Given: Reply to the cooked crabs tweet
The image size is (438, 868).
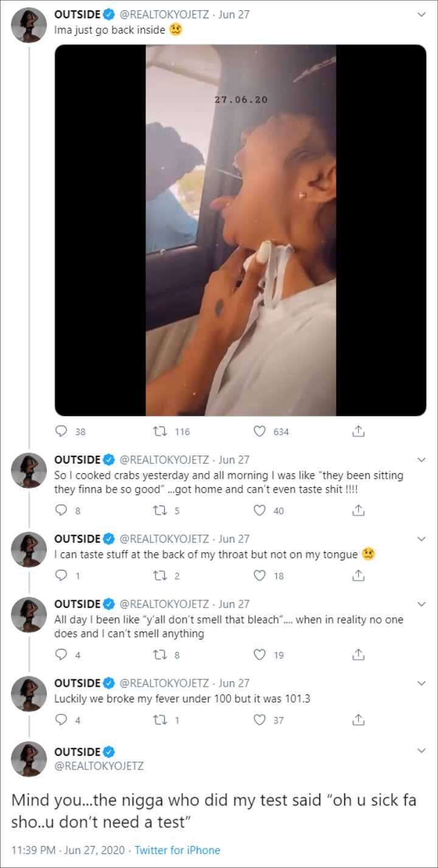Looking at the screenshot, I should [x=61, y=510].
